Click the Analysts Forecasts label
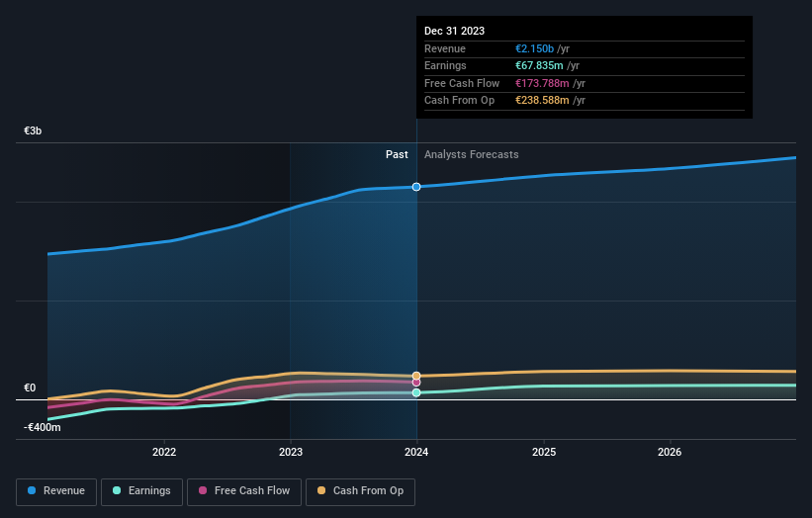 pos(471,154)
